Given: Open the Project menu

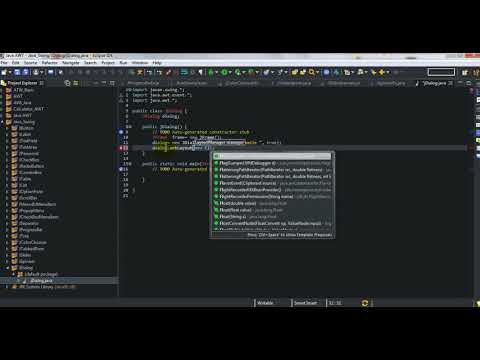Looking at the screenshot, I should 108,63.
